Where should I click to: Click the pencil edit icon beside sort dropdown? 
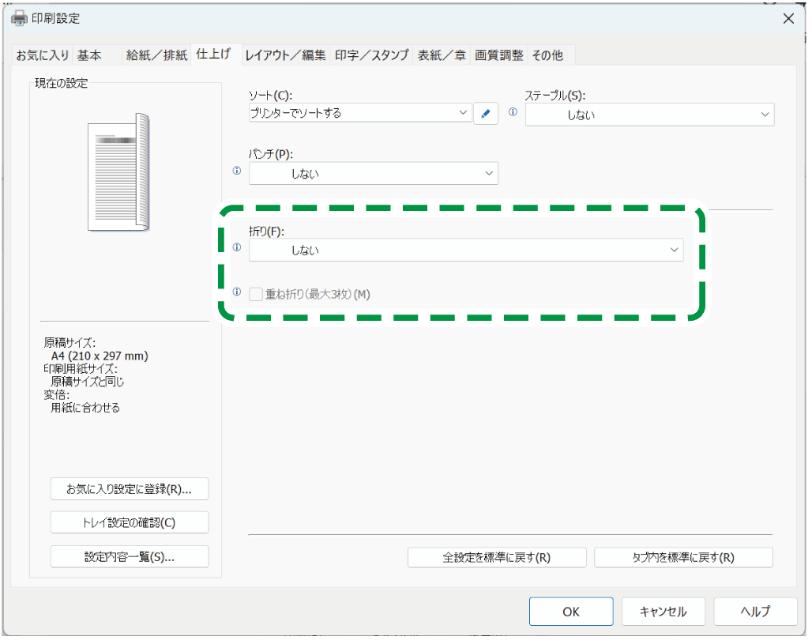tap(485, 113)
